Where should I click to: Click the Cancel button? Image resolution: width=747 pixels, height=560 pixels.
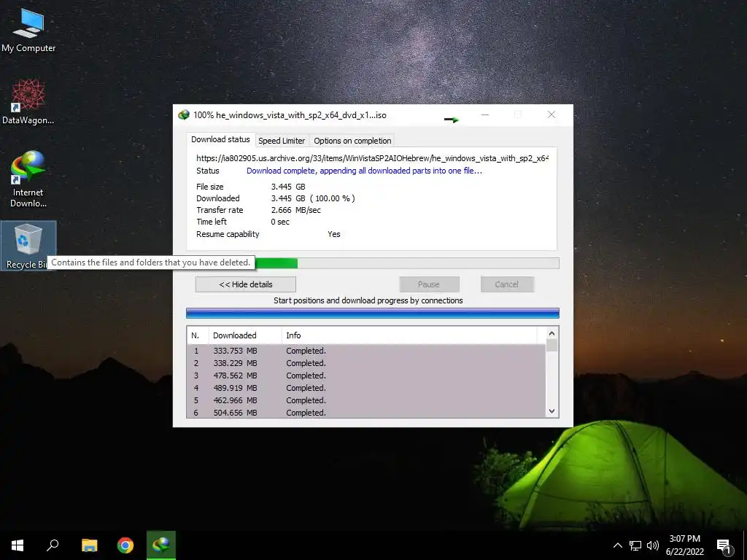(506, 284)
